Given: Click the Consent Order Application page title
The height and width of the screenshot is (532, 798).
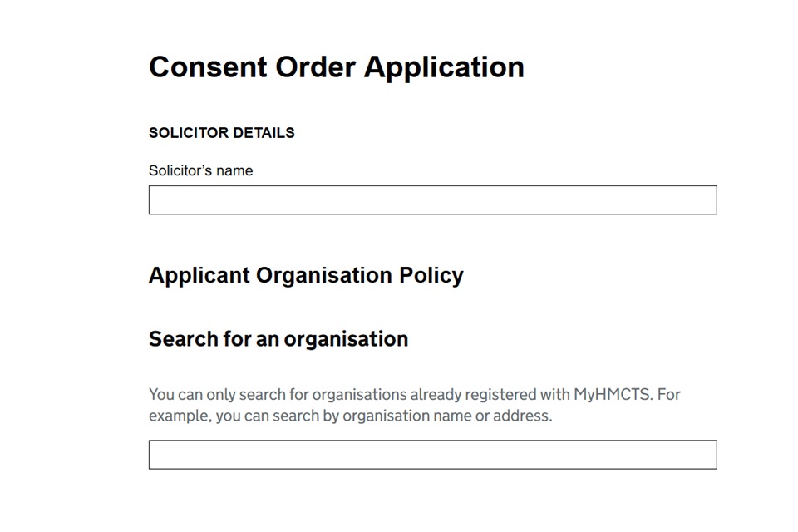Looking at the screenshot, I should coord(337,67).
